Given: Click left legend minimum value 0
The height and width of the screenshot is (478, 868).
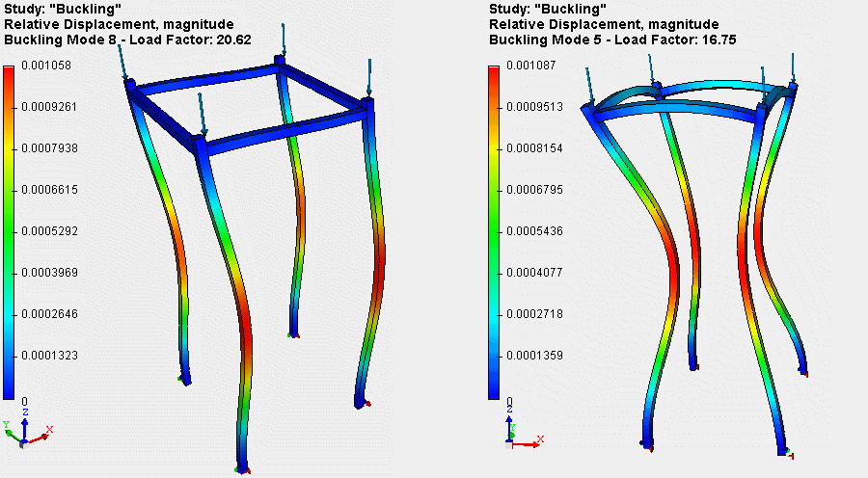Looking at the screenshot, I should (x=24, y=401).
